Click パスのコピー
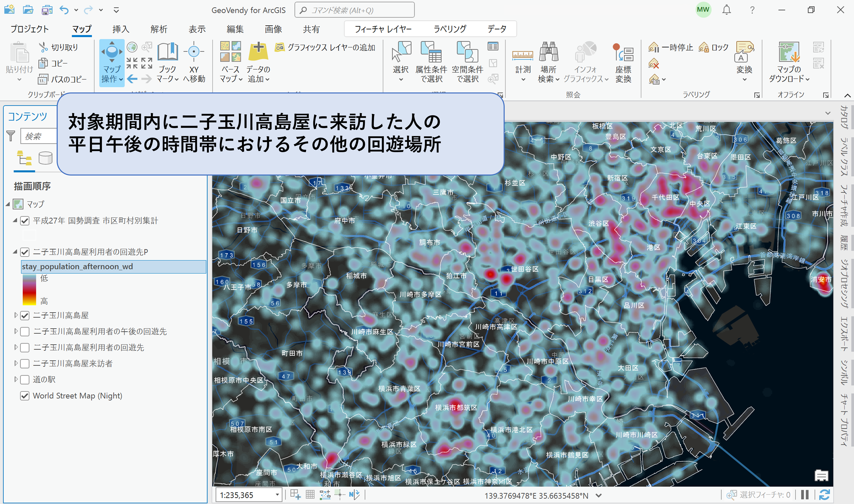854x504 pixels. coord(62,79)
